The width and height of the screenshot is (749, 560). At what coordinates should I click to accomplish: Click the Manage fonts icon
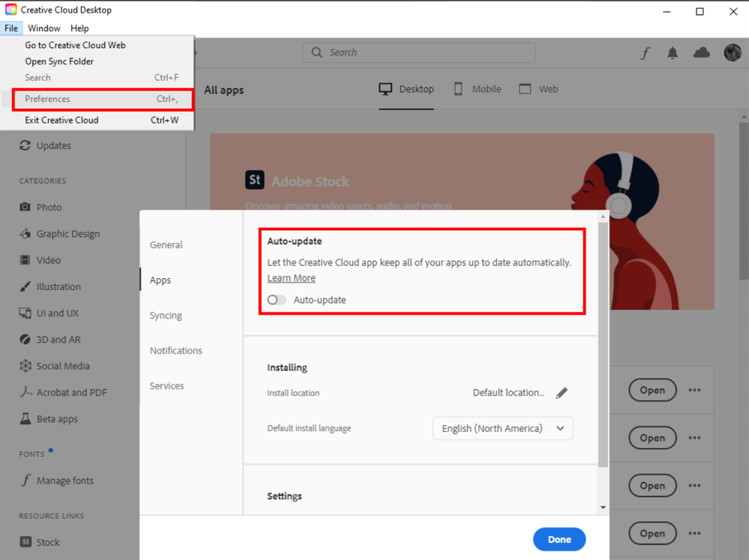pyautogui.click(x=25, y=481)
